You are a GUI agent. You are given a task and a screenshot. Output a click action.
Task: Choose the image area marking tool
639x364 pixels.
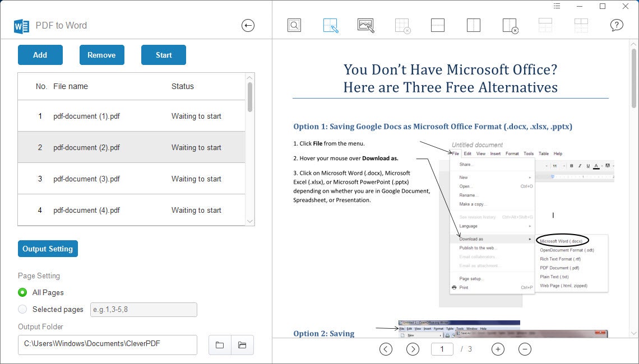point(366,25)
